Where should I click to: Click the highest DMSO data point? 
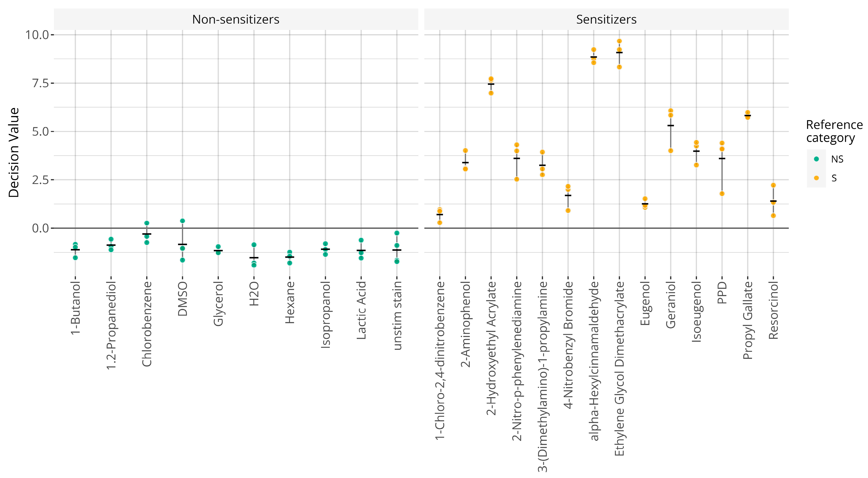(182, 221)
